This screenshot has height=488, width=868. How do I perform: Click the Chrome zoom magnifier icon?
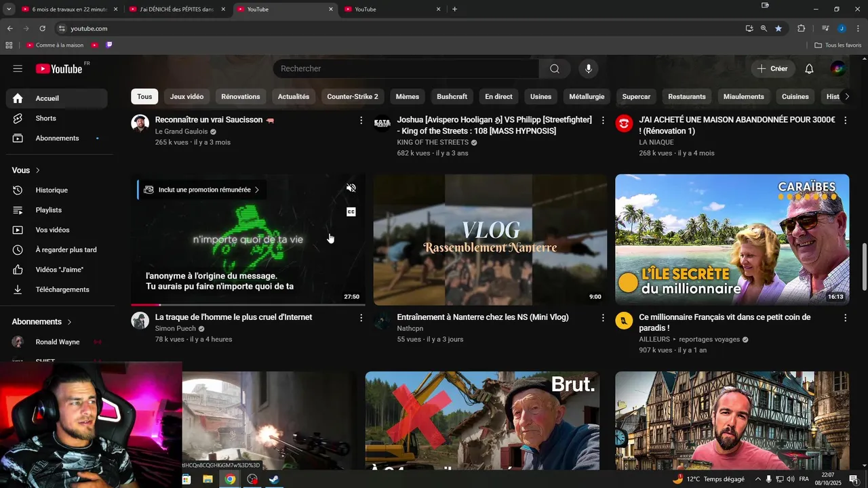click(x=764, y=28)
